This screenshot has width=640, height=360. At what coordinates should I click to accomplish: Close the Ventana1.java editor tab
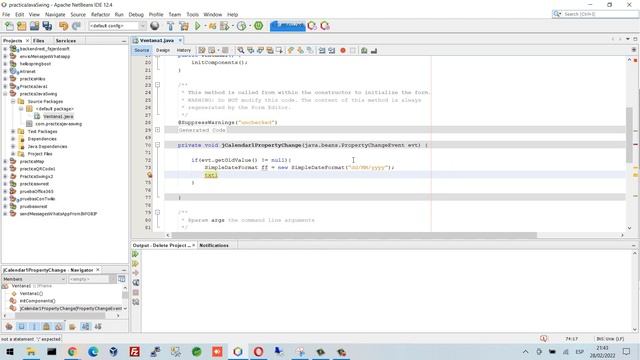[x=180, y=40]
